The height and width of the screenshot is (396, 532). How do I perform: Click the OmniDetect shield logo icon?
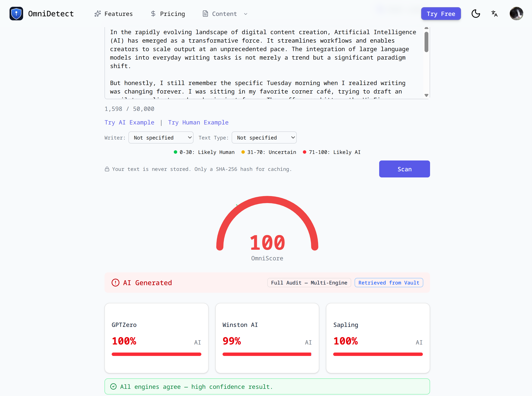(16, 14)
